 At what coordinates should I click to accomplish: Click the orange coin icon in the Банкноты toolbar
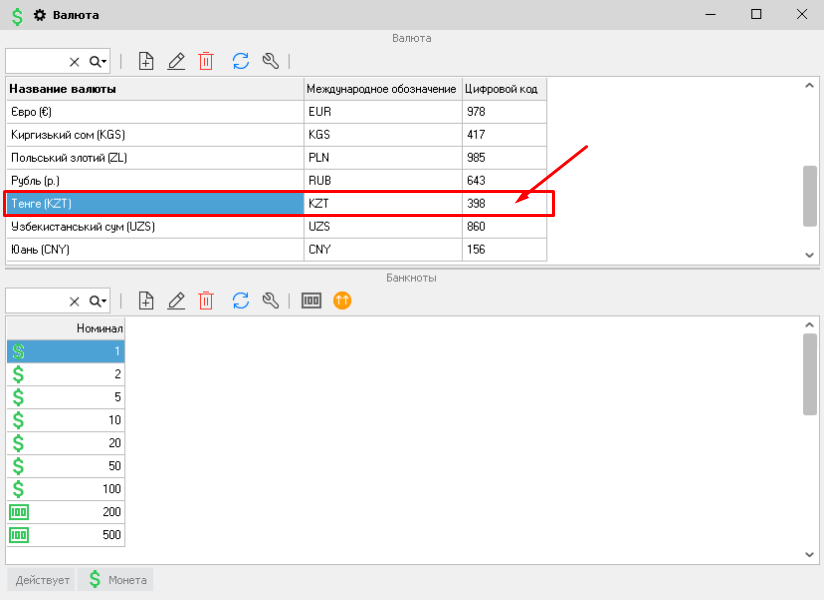tap(342, 300)
